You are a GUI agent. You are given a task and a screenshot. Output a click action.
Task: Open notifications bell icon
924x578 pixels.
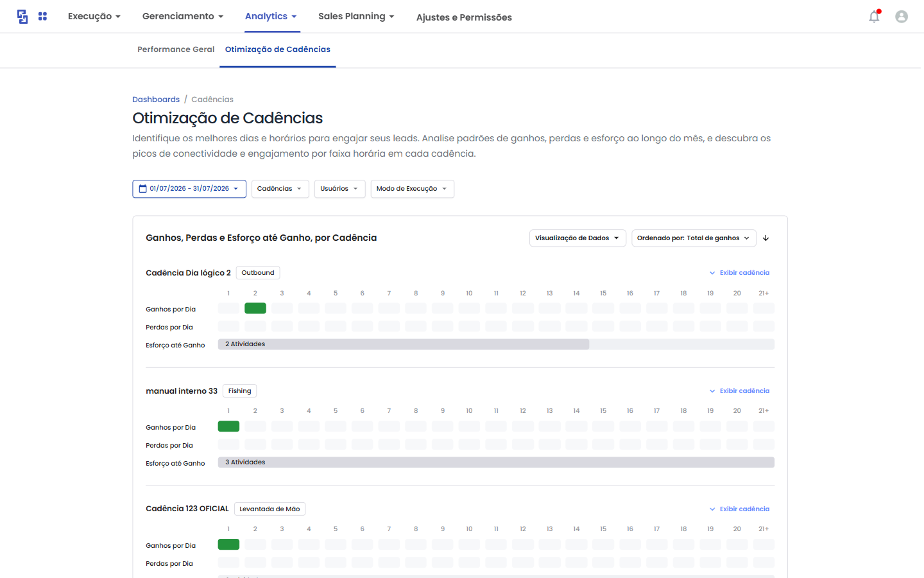(x=875, y=16)
